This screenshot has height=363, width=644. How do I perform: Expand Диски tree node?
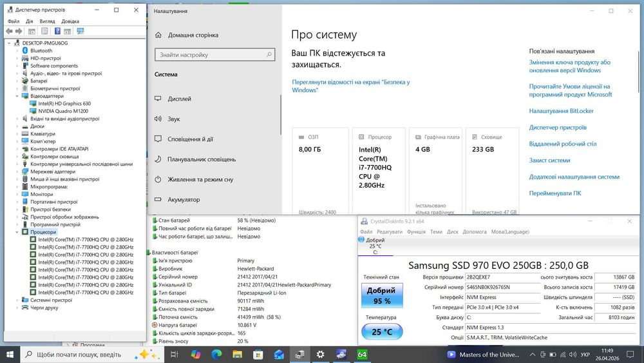tap(17, 126)
